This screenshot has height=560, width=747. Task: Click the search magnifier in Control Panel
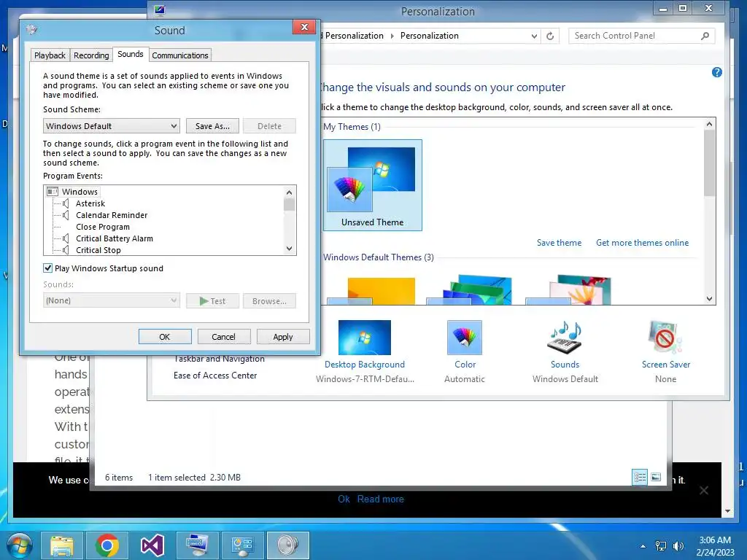tap(705, 36)
